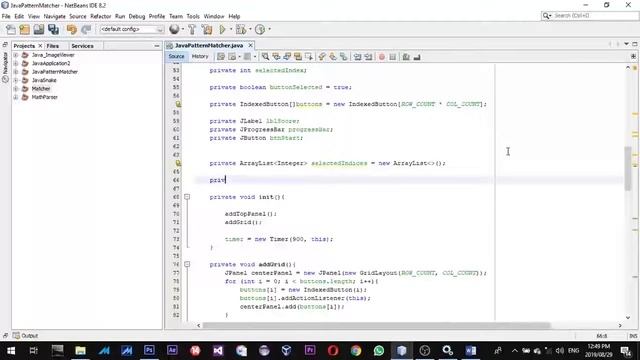Image resolution: width=640 pixels, height=360 pixels.
Task: Click the Build Project hammer icon
Action: click(x=192, y=29)
